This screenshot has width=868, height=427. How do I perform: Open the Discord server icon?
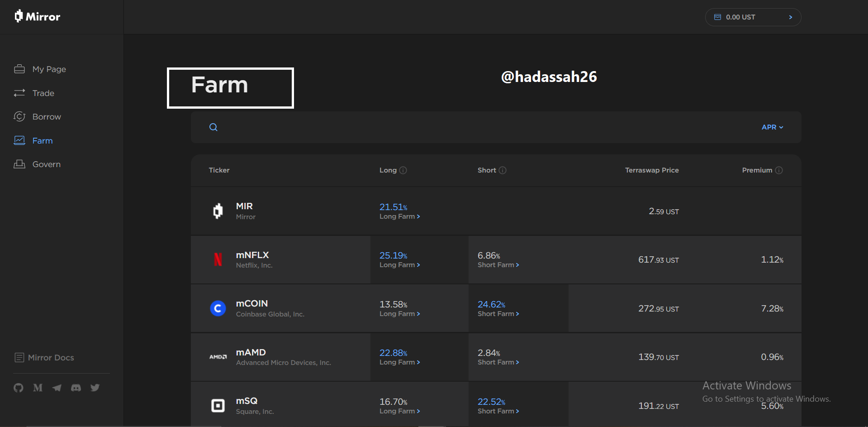(x=76, y=388)
